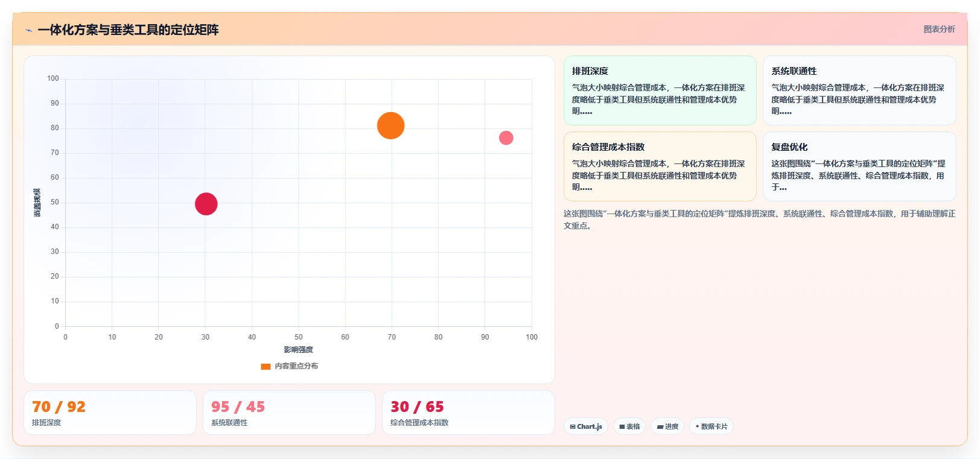The height and width of the screenshot is (459, 980).
Task: Open the 排班深度 info card
Action: coord(660,90)
